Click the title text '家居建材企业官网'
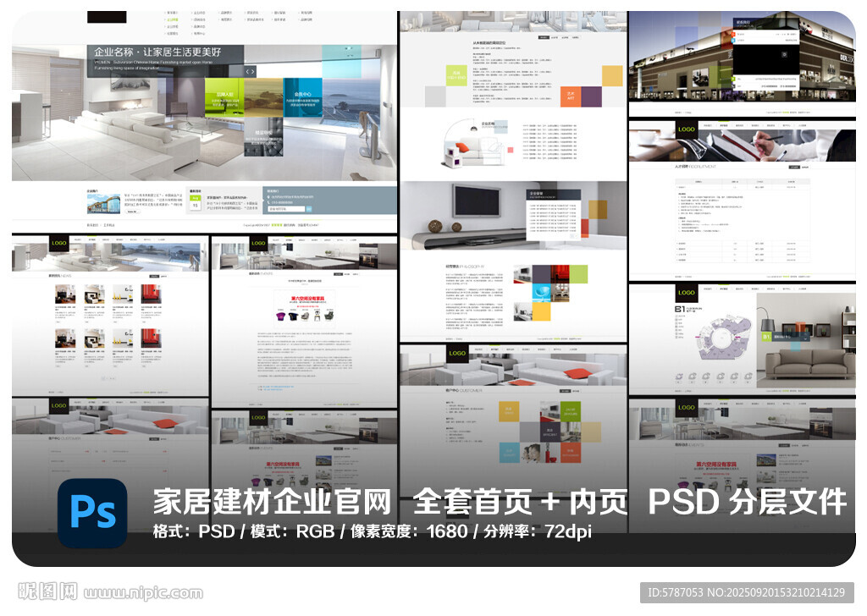Screen dimensions: 867x616 click(272, 502)
